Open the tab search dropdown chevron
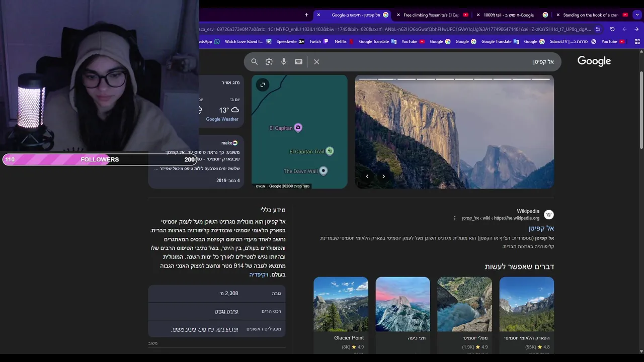The image size is (644, 362). coord(638,15)
